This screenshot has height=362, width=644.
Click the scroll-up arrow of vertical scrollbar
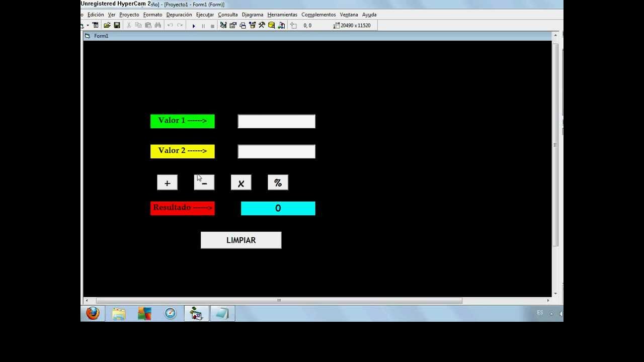point(555,35)
